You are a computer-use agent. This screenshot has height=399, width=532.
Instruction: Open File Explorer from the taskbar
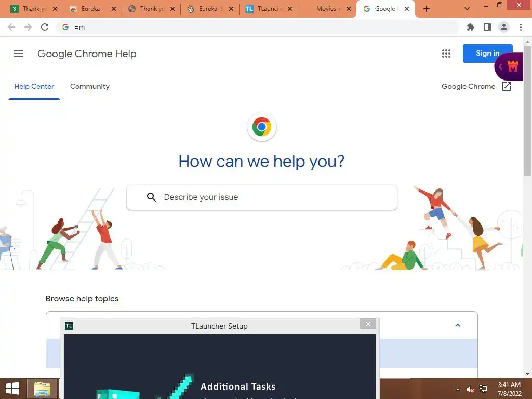[42, 389]
